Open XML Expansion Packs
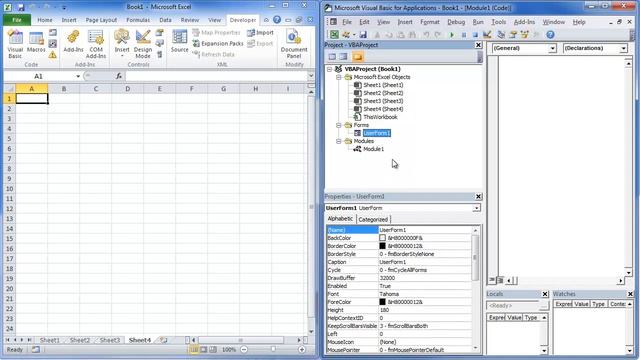The height and width of the screenshot is (360, 640). (x=218, y=43)
